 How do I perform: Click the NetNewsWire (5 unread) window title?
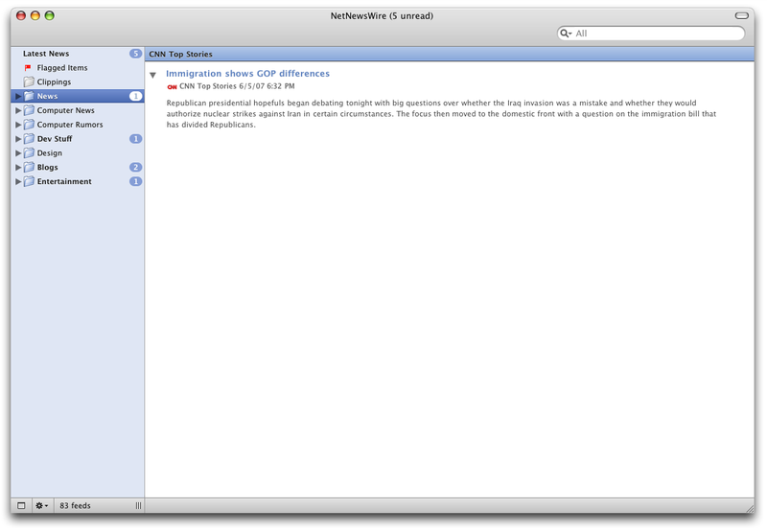click(x=382, y=15)
